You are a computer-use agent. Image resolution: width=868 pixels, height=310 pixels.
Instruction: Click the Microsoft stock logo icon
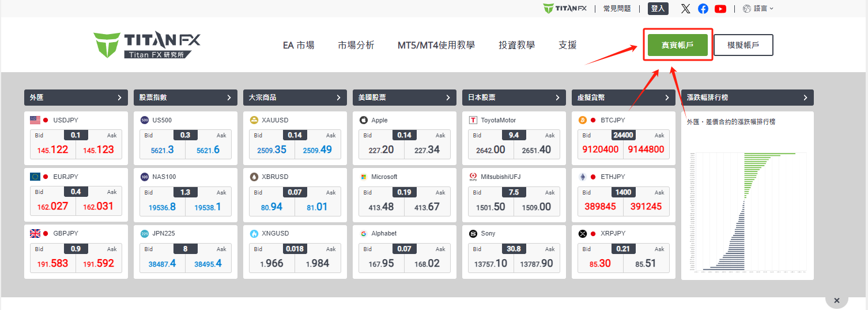tap(363, 177)
